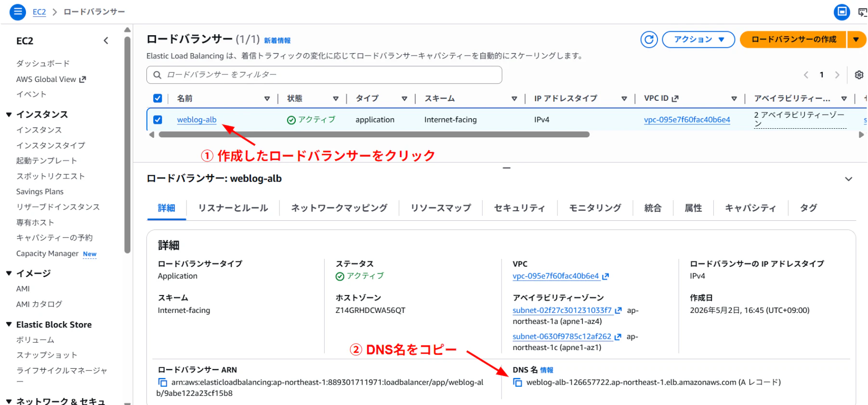Open table preferences gear icon
868x405 pixels.
tap(859, 75)
